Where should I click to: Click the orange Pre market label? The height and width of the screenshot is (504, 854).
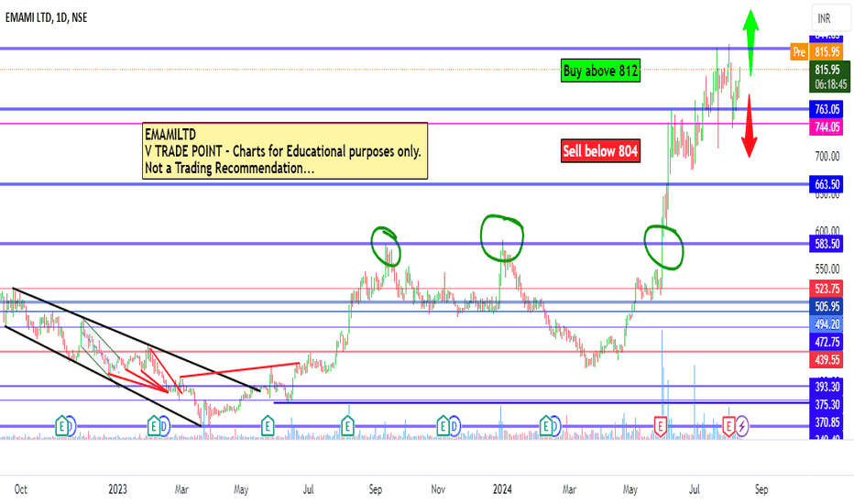[x=799, y=51]
